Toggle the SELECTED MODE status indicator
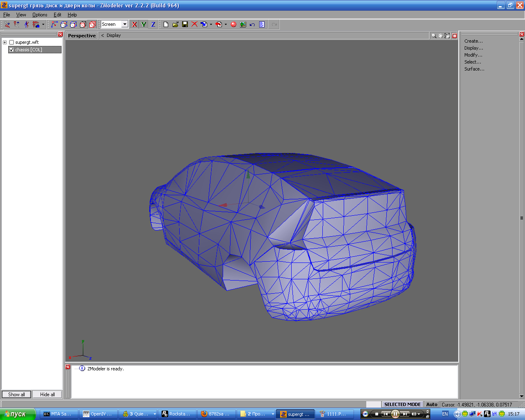 (402, 404)
